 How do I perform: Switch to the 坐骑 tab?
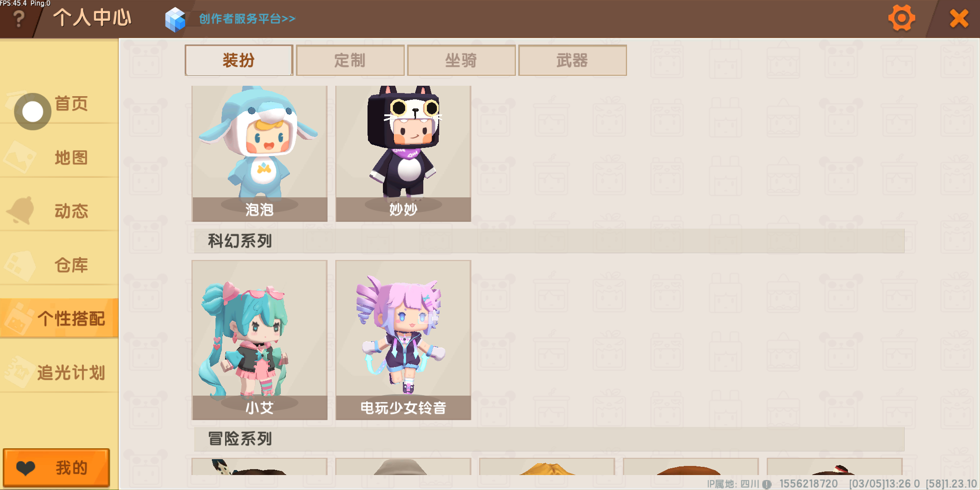click(x=461, y=60)
